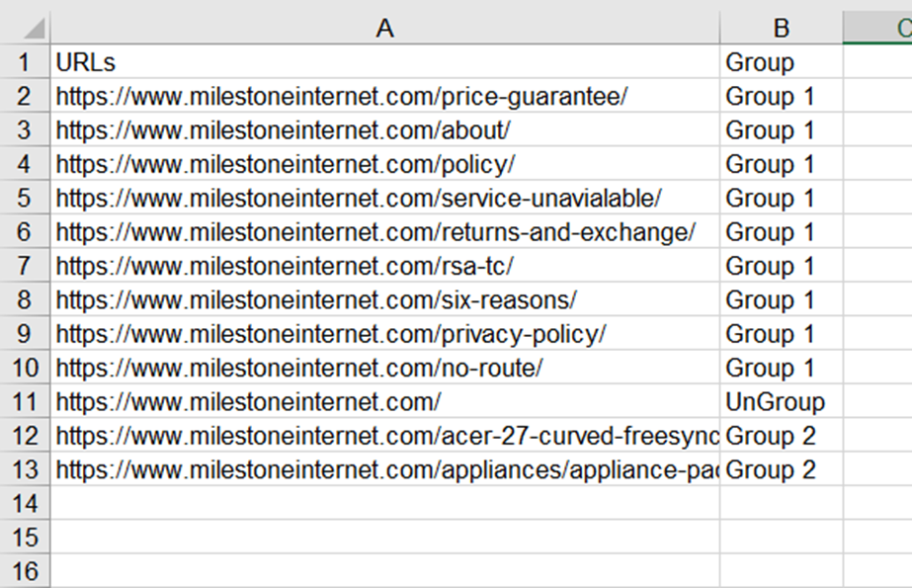Click the URLs header cell
The height and width of the screenshot is (588, 912).
[385, 61]
